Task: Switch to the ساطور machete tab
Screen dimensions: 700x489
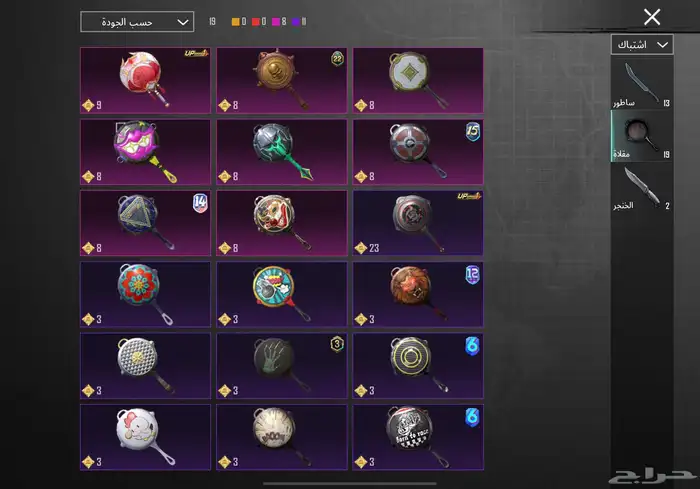Action: (642, 84)
